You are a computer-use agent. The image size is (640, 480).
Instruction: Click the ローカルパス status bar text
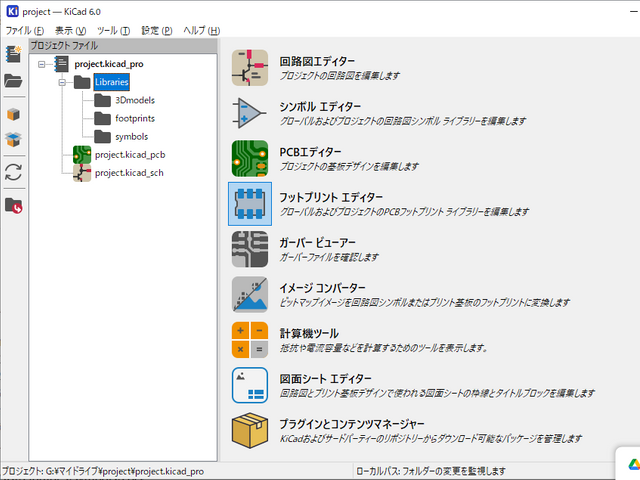431,471
